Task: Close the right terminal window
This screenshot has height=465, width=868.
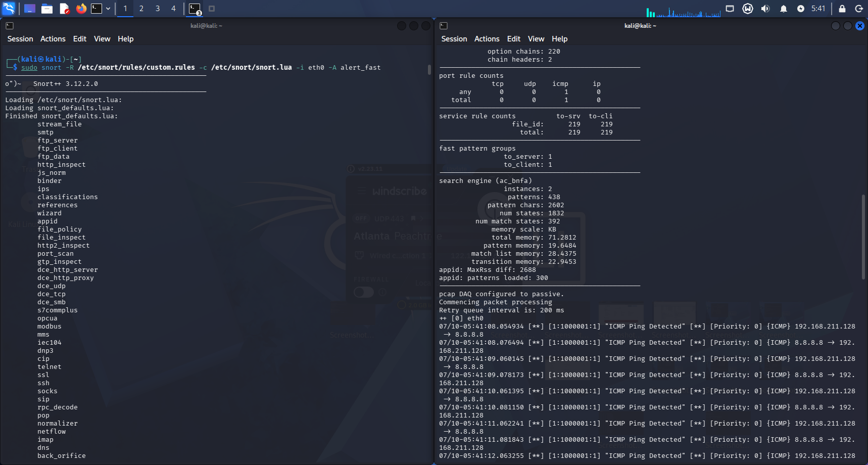Action: coord(860,26)
